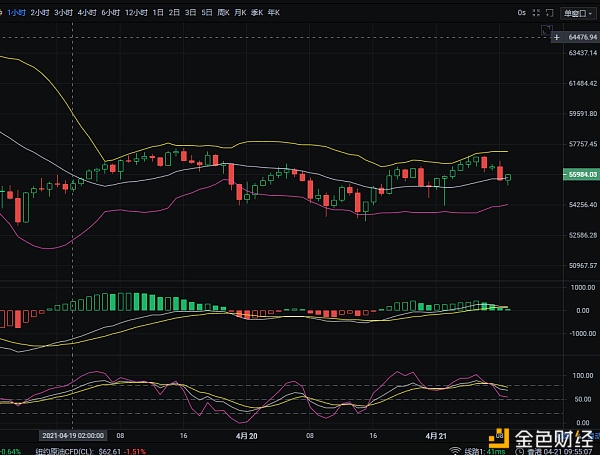
Task: Click the clock icon in status bar
Action: [519, 452]
